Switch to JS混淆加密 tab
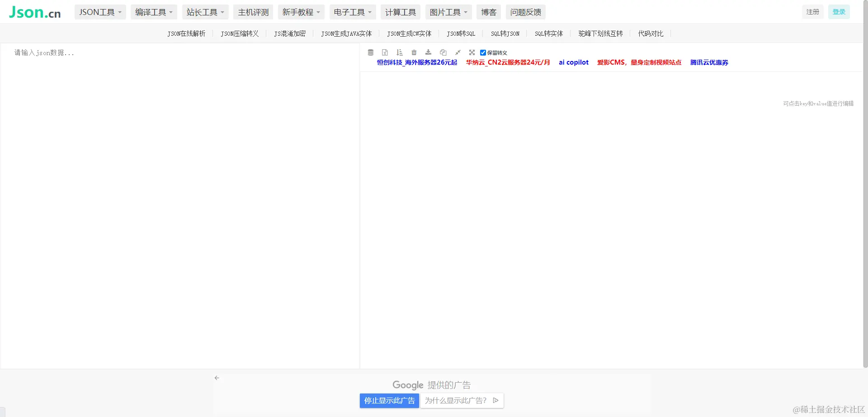Screen dimensions: 868x417 pyautogui.click(x=290, y=33)
